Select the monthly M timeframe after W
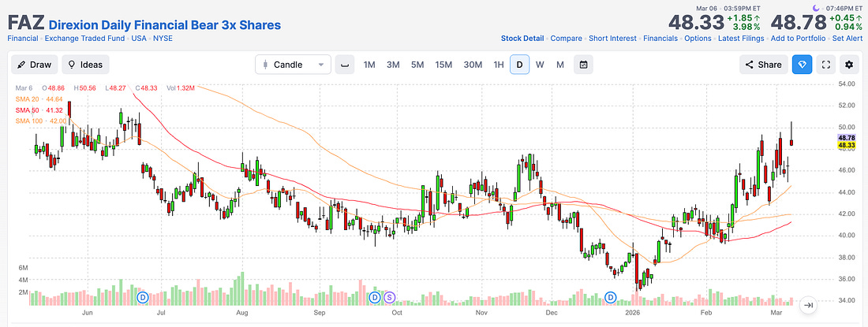 560,65
